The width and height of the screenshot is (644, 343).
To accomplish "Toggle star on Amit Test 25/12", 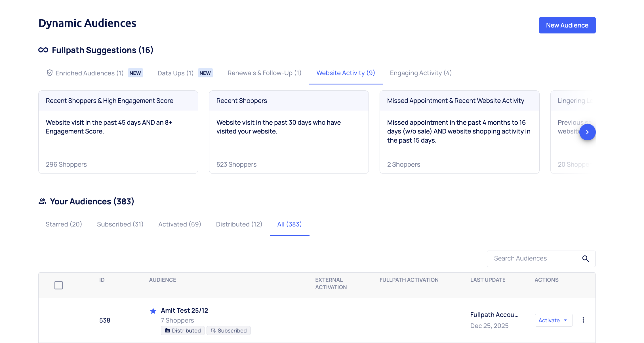I will pos(153,311).
